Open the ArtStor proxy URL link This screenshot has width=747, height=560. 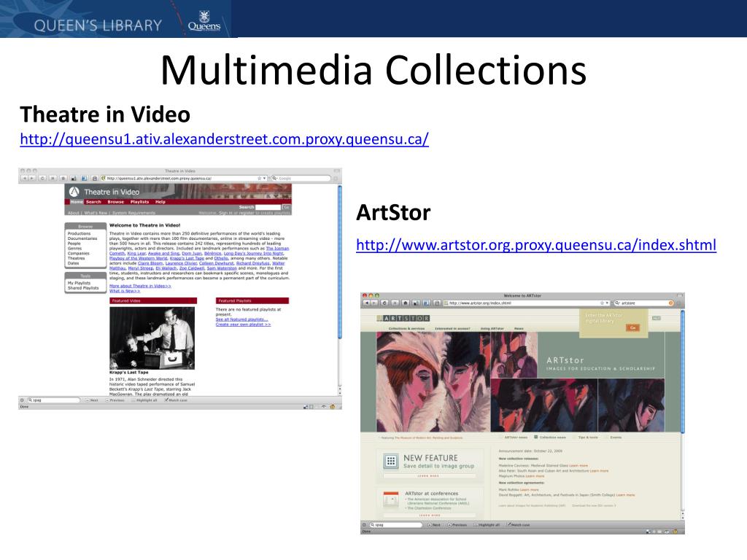(536, 245)
